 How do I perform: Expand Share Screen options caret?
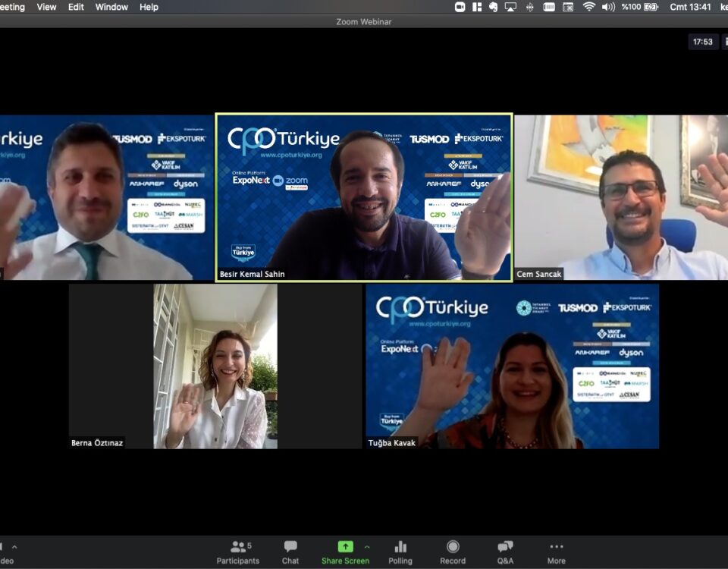(x=367, y=546)
